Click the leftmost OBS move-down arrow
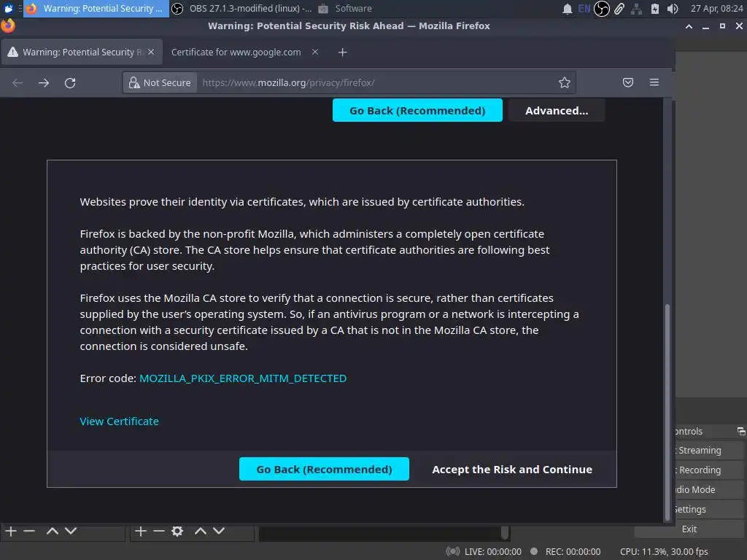 tap(71, 531)
